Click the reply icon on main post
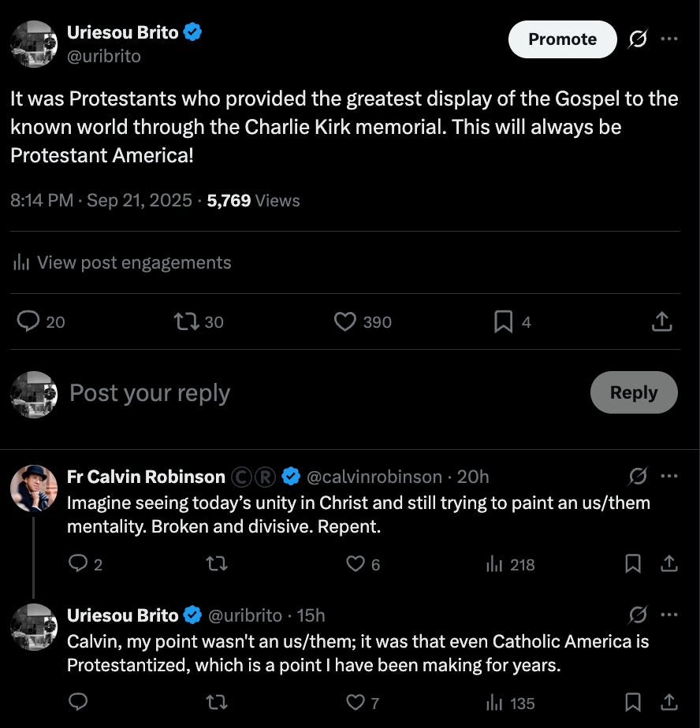 pos(29,321)
